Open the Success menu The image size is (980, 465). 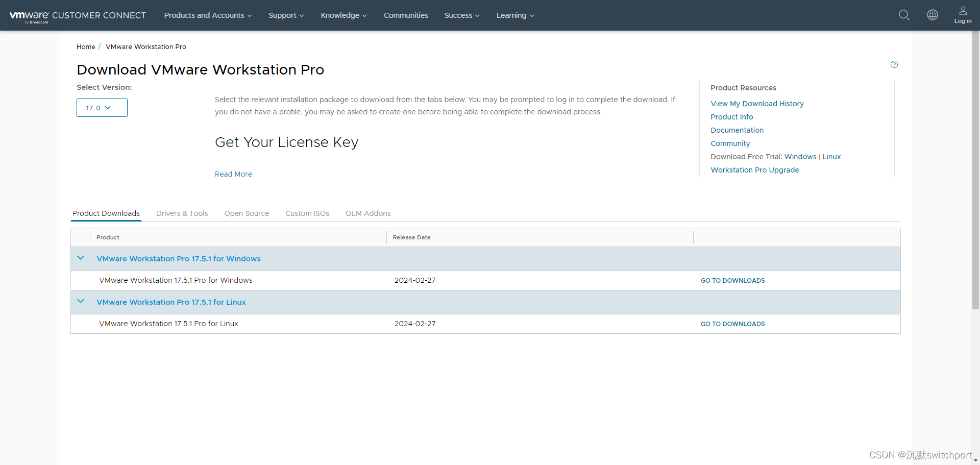tap(461, 15)
